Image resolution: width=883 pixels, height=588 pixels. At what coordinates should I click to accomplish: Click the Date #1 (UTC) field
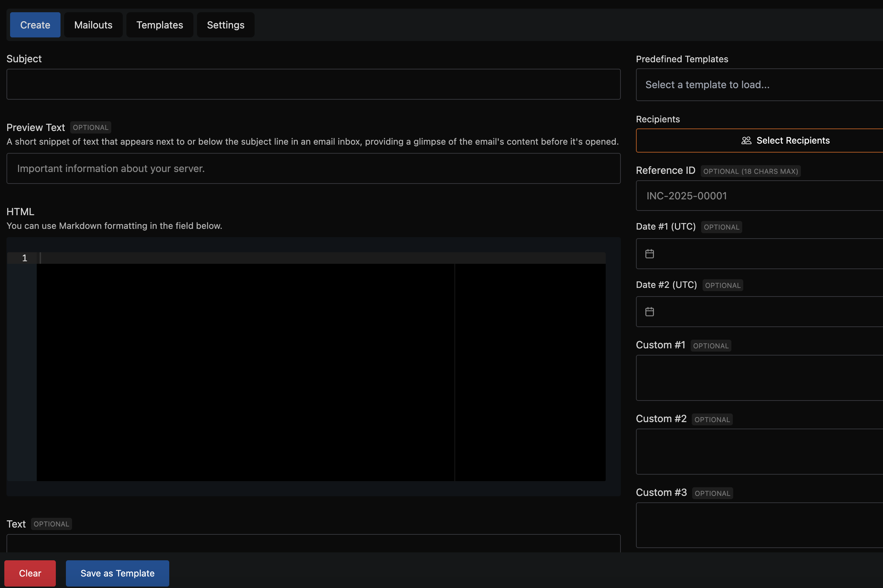click(x=759, y=254)
